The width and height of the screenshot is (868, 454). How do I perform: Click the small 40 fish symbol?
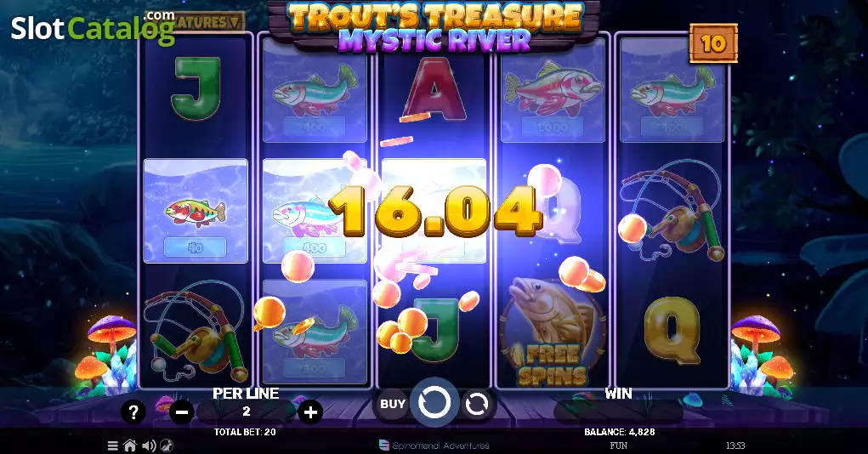pos(196,211)
